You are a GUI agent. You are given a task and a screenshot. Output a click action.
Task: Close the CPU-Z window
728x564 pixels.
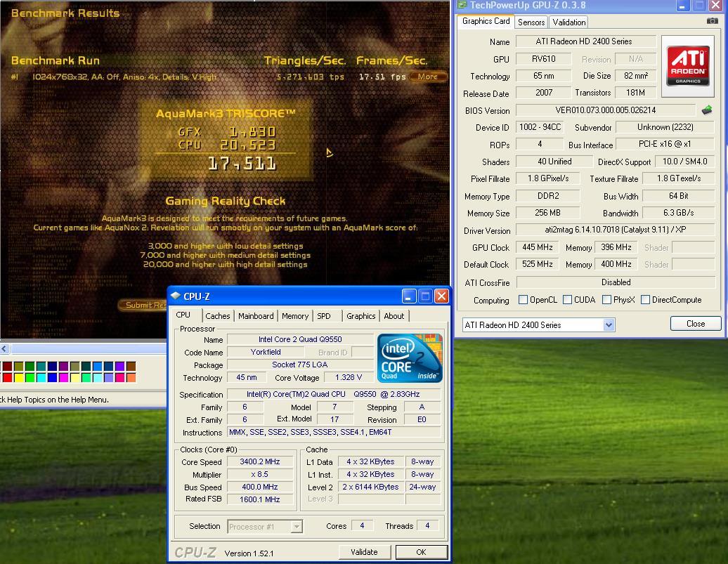point(441,296)
